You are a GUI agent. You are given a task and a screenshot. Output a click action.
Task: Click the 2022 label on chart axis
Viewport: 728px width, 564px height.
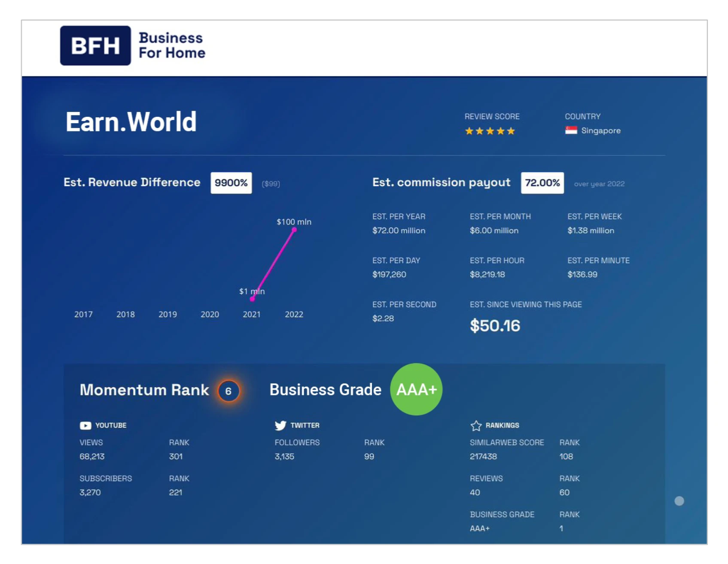pos(294,314)
